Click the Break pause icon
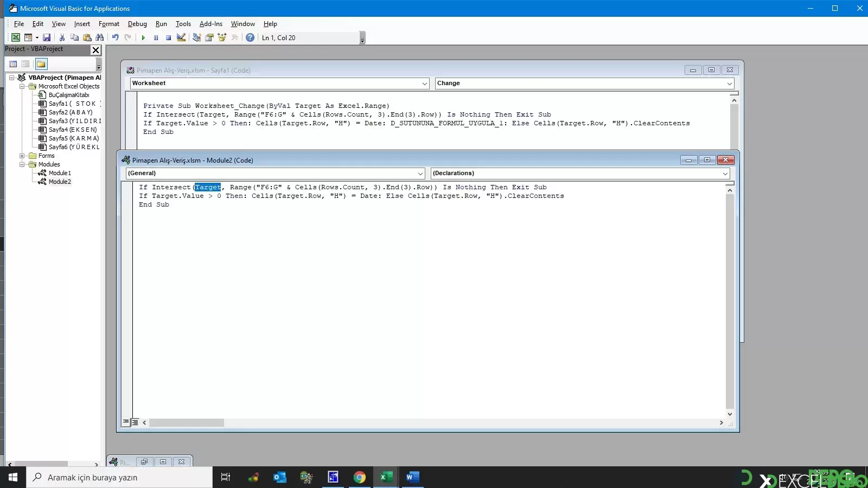Screen dimensions: 868x488 156,37
